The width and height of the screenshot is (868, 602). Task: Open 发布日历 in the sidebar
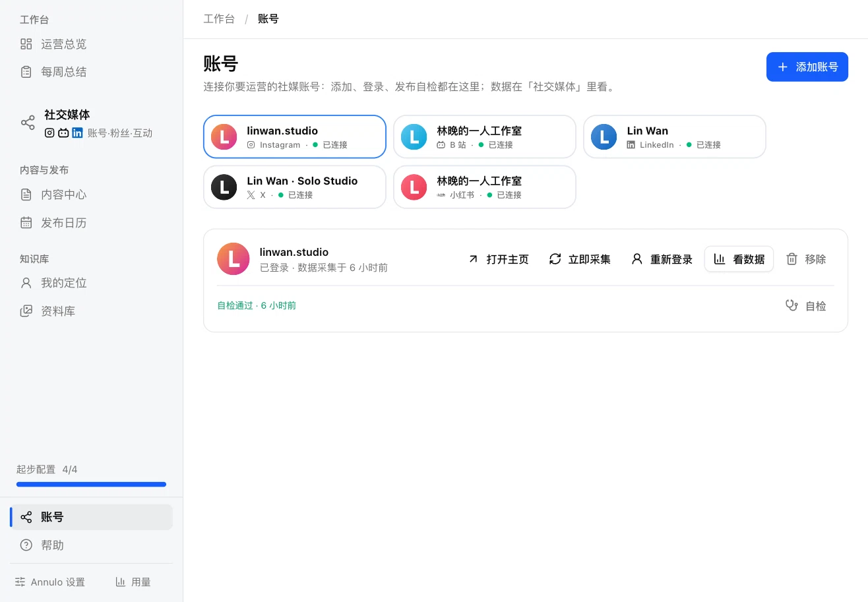tap(91, 223)
